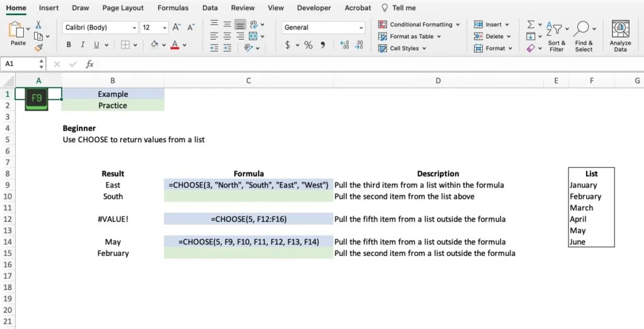Click the Clear eraser icon
This screenshot has width=644, height=329.
coord(531,48)
